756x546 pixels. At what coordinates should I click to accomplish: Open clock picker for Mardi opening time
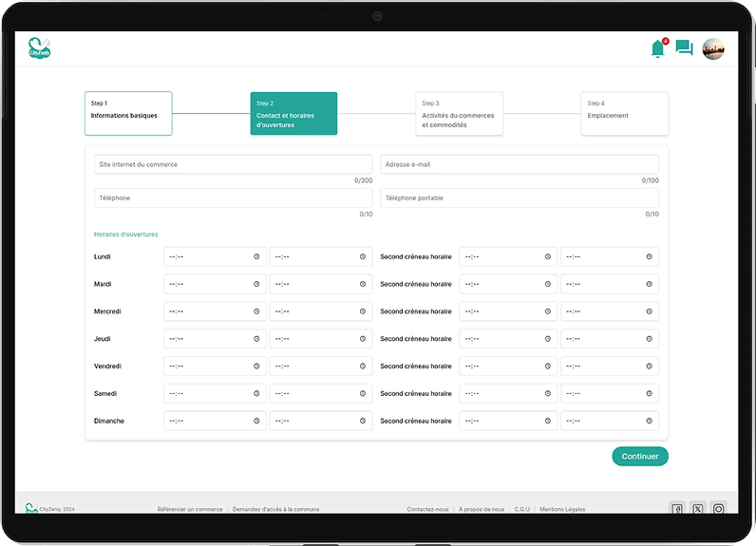256,284
